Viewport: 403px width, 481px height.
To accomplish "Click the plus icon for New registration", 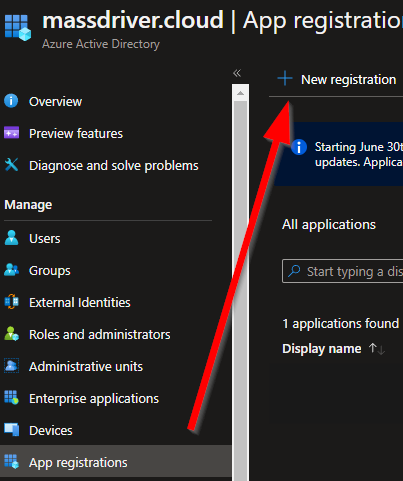I will pyautogui.click(x=285, y=79).
